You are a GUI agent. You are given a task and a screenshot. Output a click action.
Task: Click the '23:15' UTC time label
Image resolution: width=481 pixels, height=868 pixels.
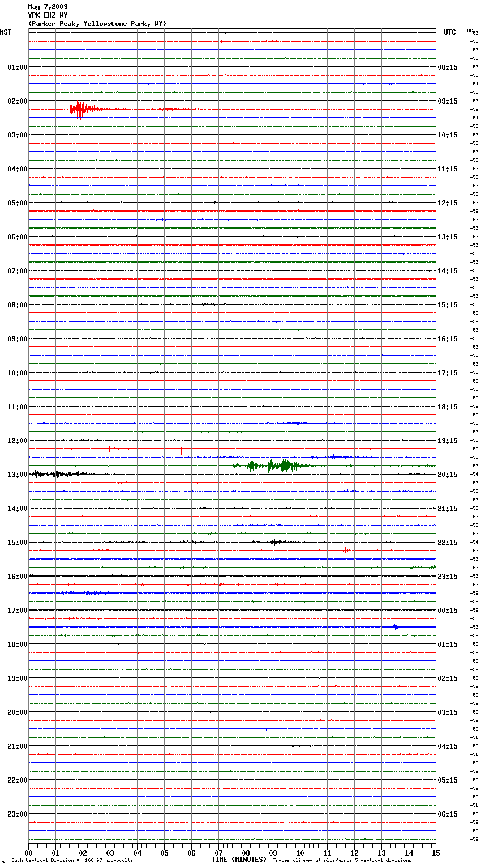(x=448, y=576)
